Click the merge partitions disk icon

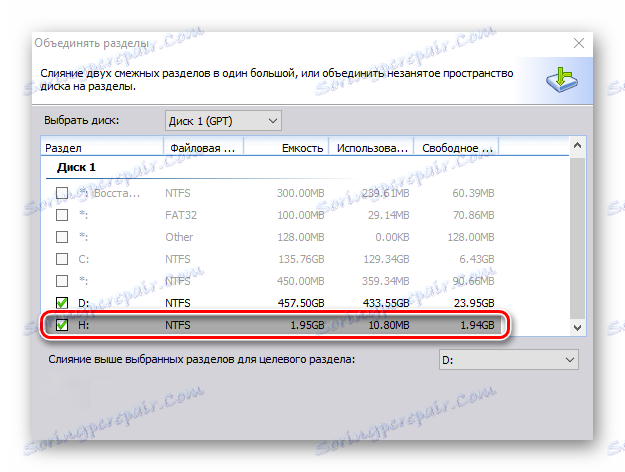pyautogui.click(x=562, y=80)
